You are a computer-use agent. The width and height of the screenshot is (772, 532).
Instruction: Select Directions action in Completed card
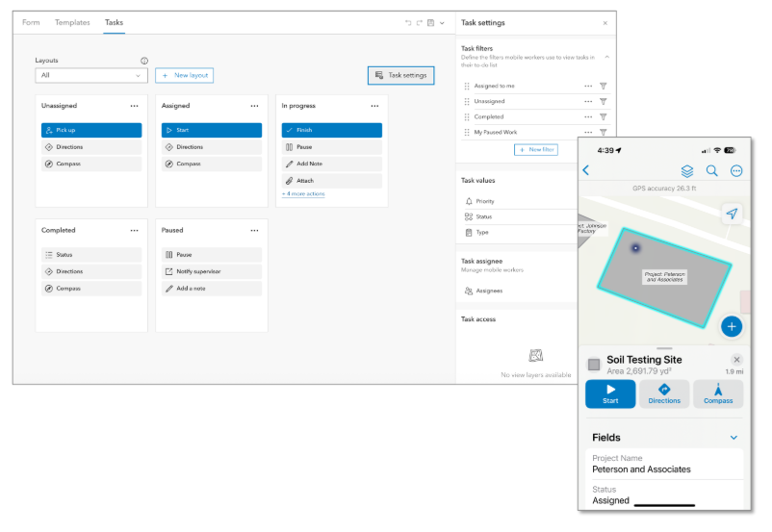pos(91,271)
